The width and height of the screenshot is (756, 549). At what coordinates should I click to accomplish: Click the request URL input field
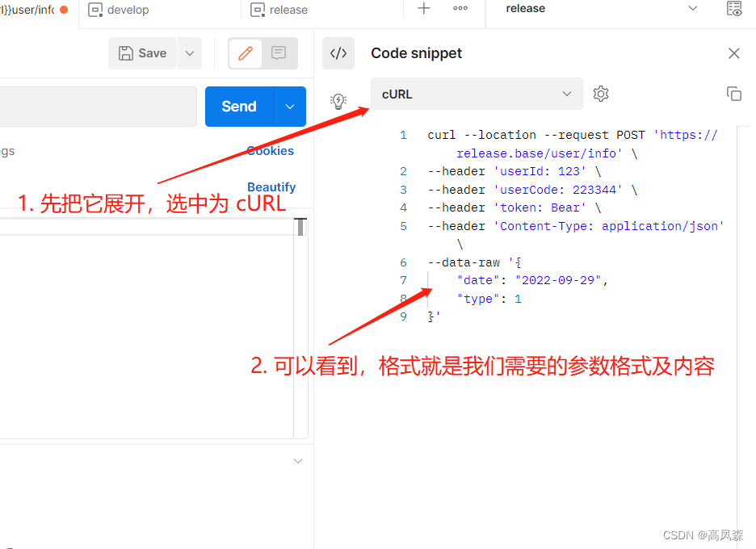point(99,107)
